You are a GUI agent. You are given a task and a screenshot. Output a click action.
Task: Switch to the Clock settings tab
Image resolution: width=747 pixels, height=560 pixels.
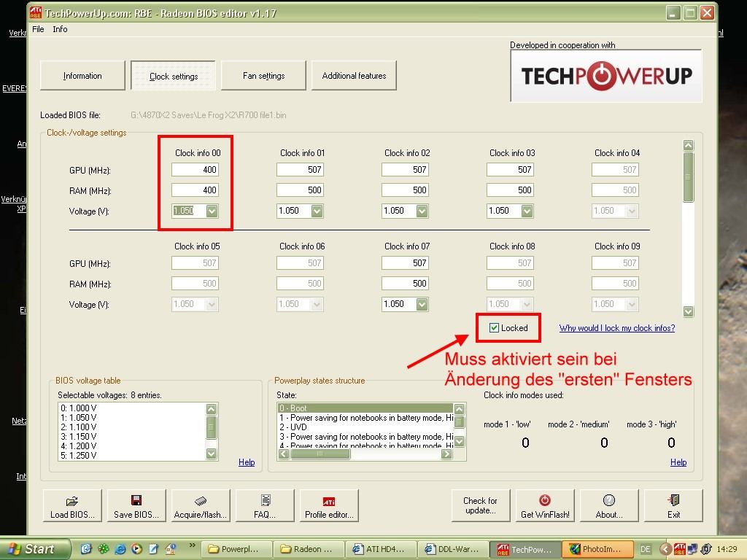(174, 76)
